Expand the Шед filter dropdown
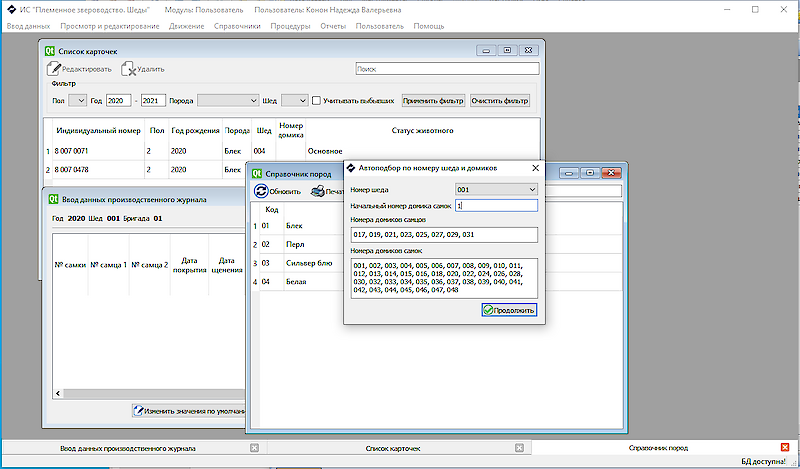Screen dimensions: 800x469 pyautogui.click(x=295, y=100)
